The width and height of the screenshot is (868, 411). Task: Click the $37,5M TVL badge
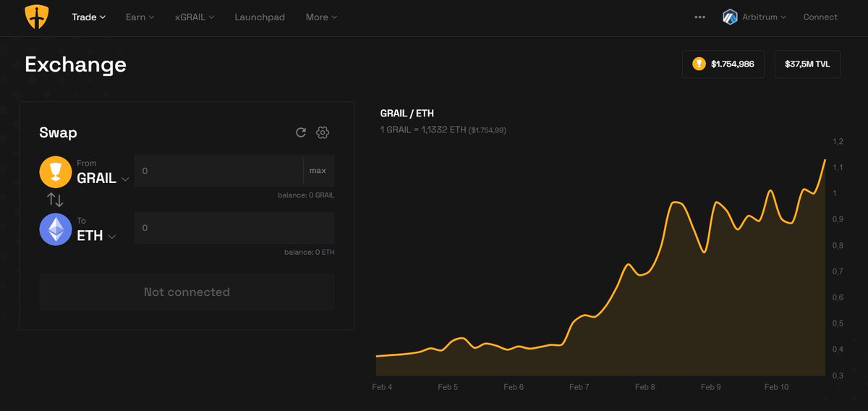point(807,64)
